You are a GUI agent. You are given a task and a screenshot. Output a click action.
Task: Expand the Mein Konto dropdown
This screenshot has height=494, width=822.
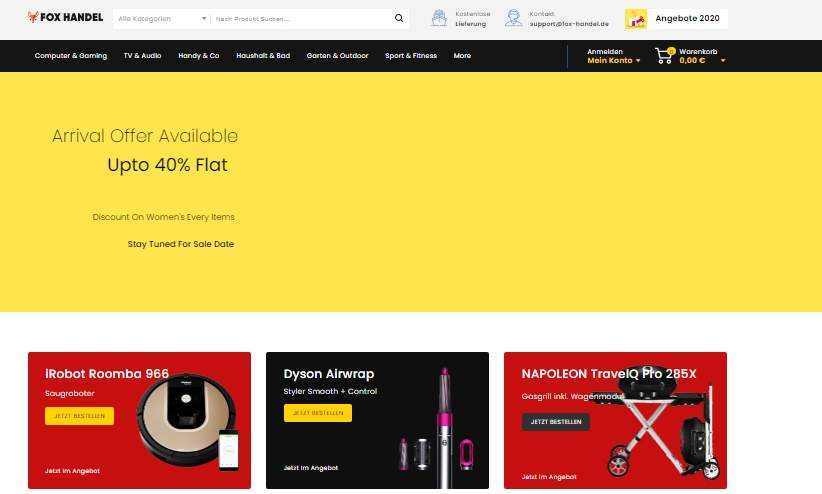(613, 60)
